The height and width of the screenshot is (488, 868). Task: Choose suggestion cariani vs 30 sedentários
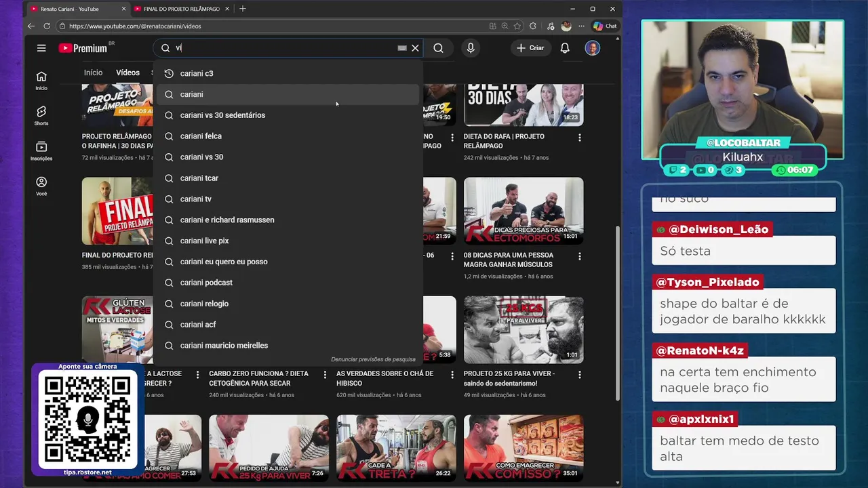[x=288, y=115]
